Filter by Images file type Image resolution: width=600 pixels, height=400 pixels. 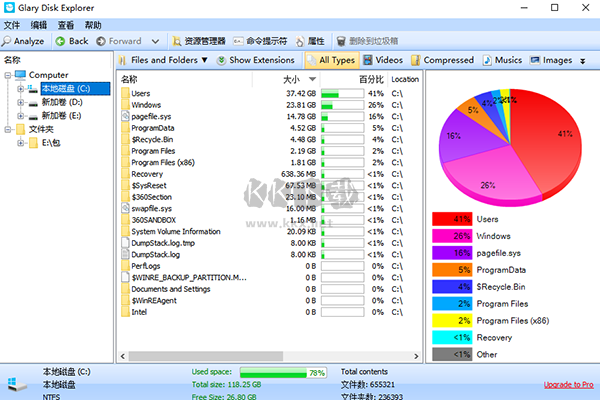(551, 60)
